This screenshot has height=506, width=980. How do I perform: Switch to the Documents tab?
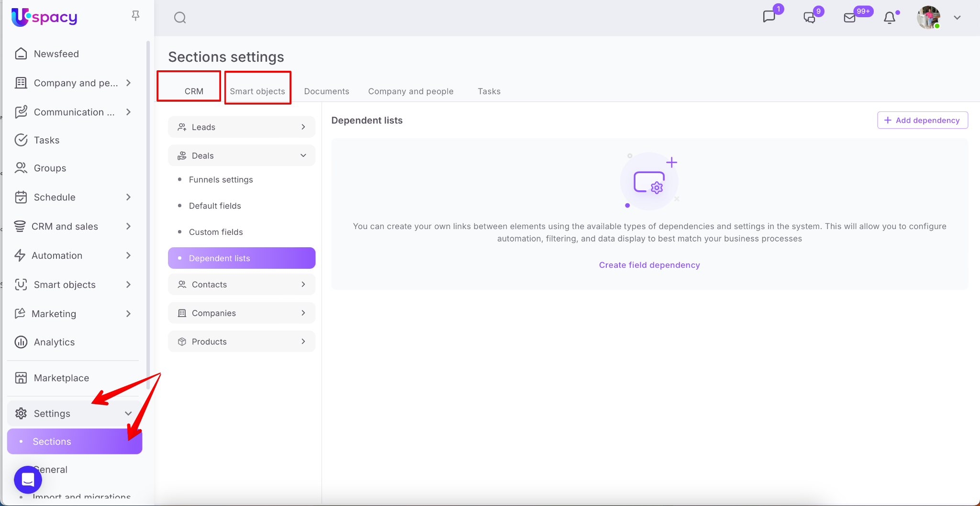click(326, 91)
